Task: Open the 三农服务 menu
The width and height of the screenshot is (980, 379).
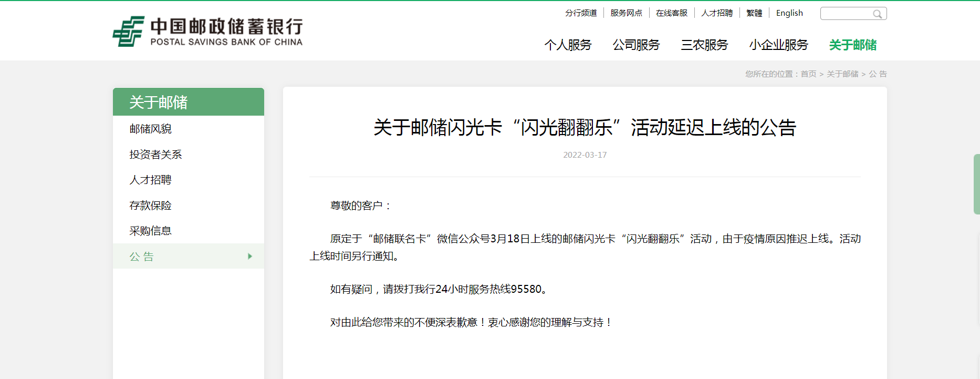Action: point(704,45)
